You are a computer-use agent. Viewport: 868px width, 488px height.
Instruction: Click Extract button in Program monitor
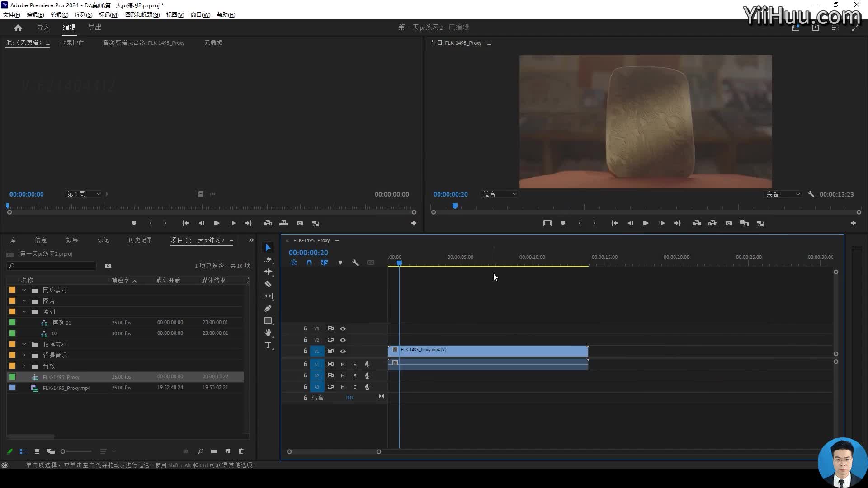pos(713,223)
